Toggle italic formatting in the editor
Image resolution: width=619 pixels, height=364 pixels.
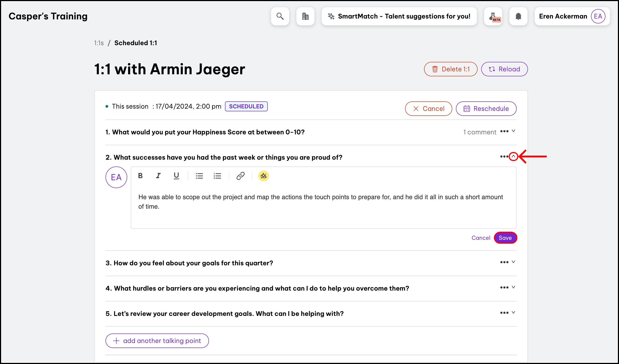pos(158,176)
